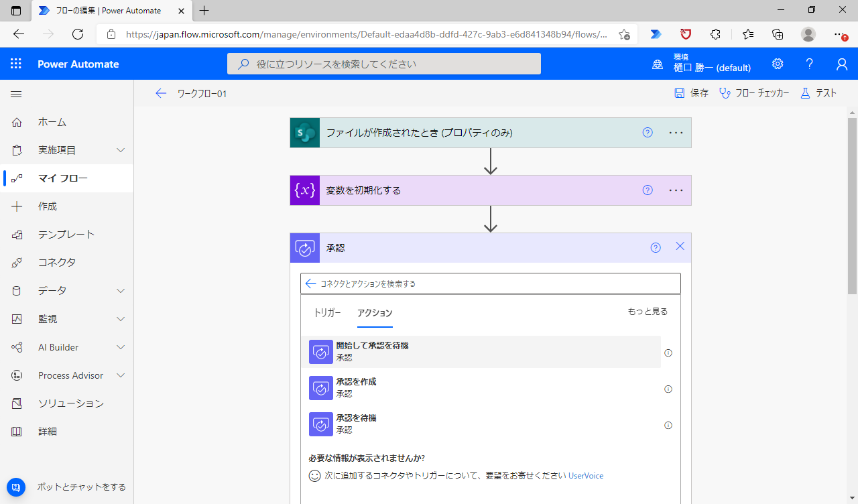This screenshot has width=858, height=504.
Task: Open the app launcher waffle icon
Action: pos(16,64)
